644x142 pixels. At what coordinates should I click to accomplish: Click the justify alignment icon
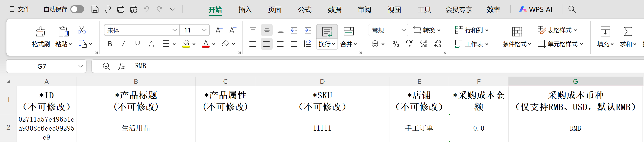pyautogui.click(x=294, y=44)
